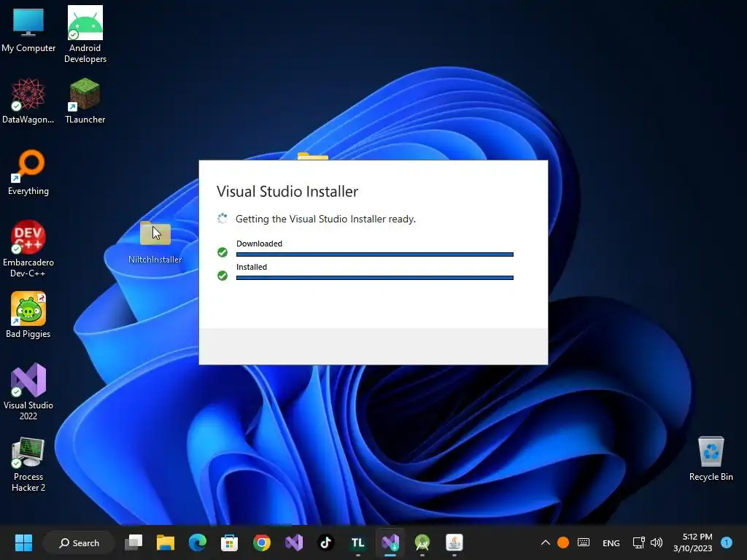Open the Windows Start menu
Viewport: 747px width, 560px height.
[x=23, y=542]
